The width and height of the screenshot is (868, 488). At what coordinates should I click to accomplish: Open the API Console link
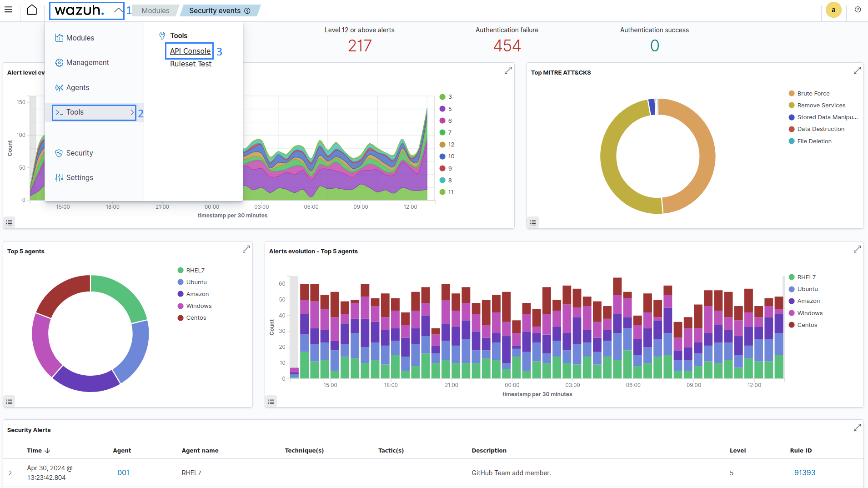point(190,51)
